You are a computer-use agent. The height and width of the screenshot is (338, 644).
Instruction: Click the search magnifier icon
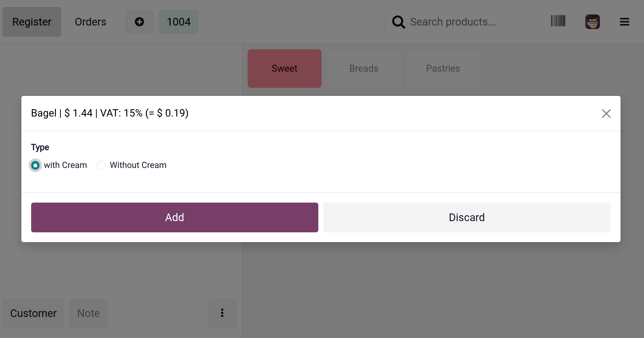[398, 22]
